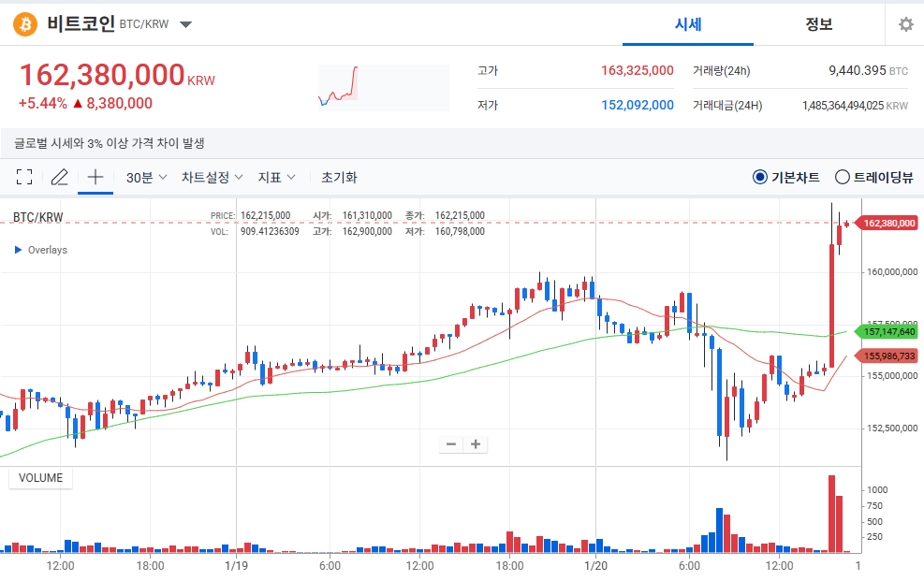This screenshot has height=581, width=924.
Task: Open the 차트설정 dropdown
Action: (213, 177)
